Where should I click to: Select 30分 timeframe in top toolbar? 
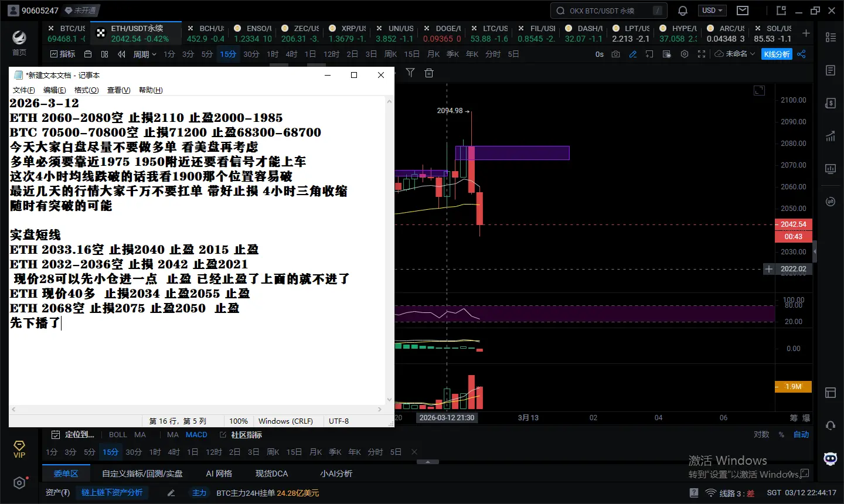[x=251, y=54]
